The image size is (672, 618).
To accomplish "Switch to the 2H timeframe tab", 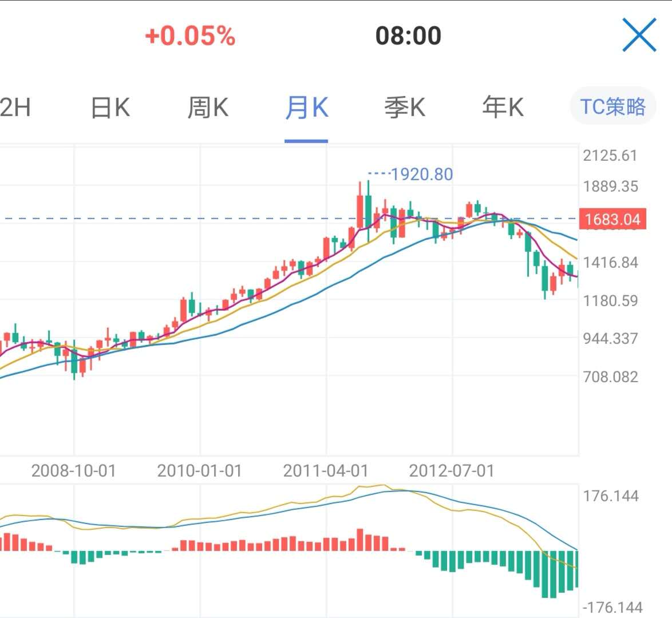I will coord(15,108).
